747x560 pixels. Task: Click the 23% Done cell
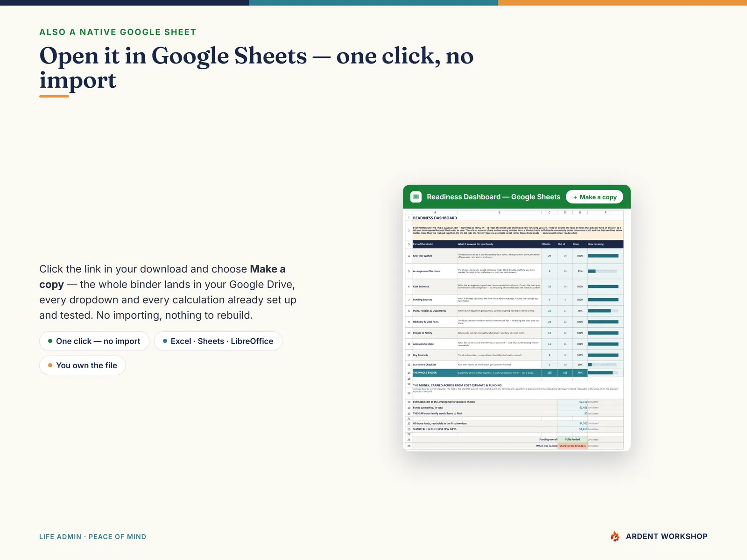tap(580, 271)
